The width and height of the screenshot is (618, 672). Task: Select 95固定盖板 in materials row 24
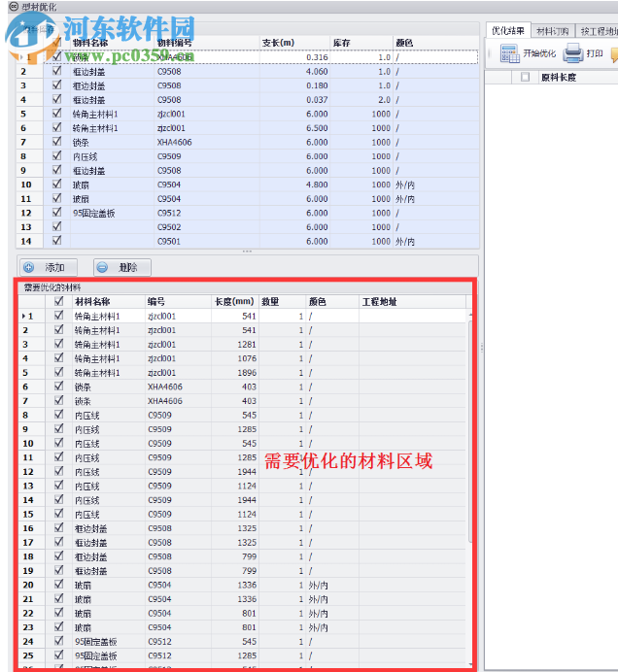pos(109,642)
